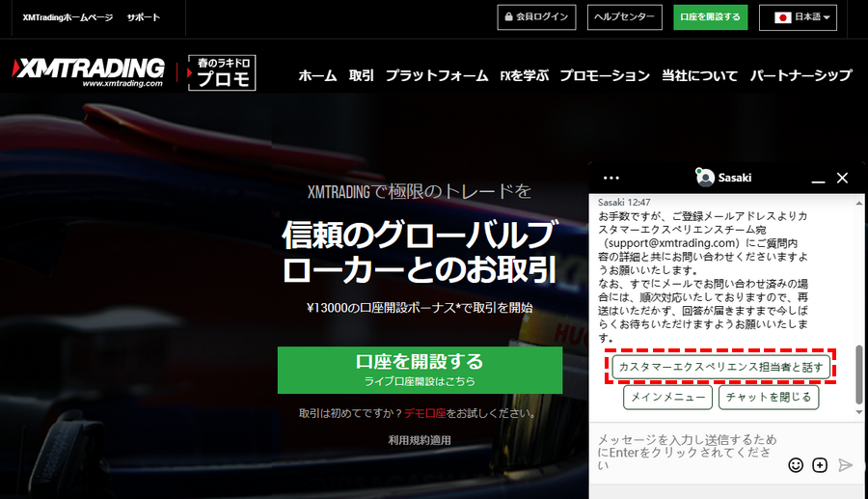Screen dimensions: 868x499
Task: Send chat message with paper plane icon
Action: (845, 465)
